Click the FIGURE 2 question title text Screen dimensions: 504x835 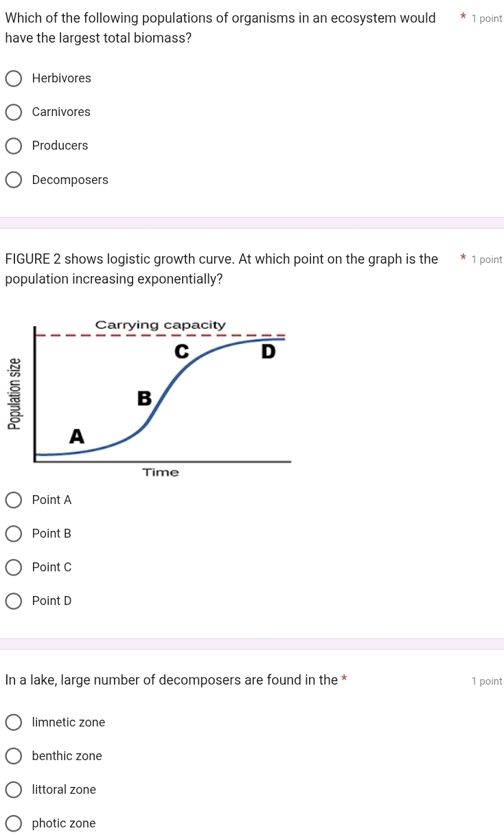(x=221, y=268)
